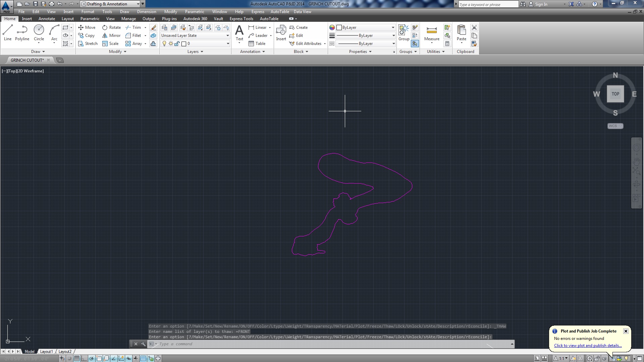Viewport: 644px width, 362px height.
Task: Open the Dimension menu
Action: click(x=147, y=12)
